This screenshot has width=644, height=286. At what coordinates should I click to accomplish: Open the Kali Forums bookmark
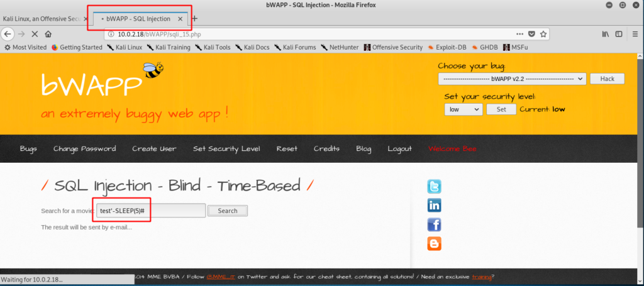point(295,47)
